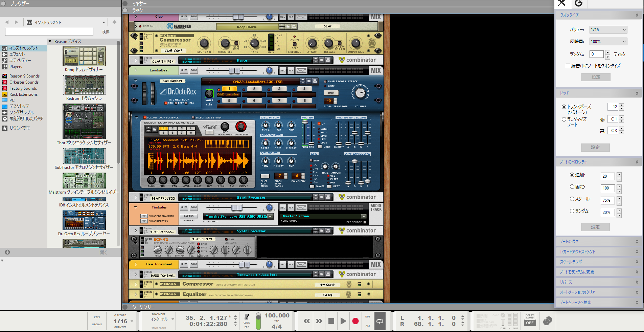Click the 検索 search button

pyautogui.click(x=106, y=32)
